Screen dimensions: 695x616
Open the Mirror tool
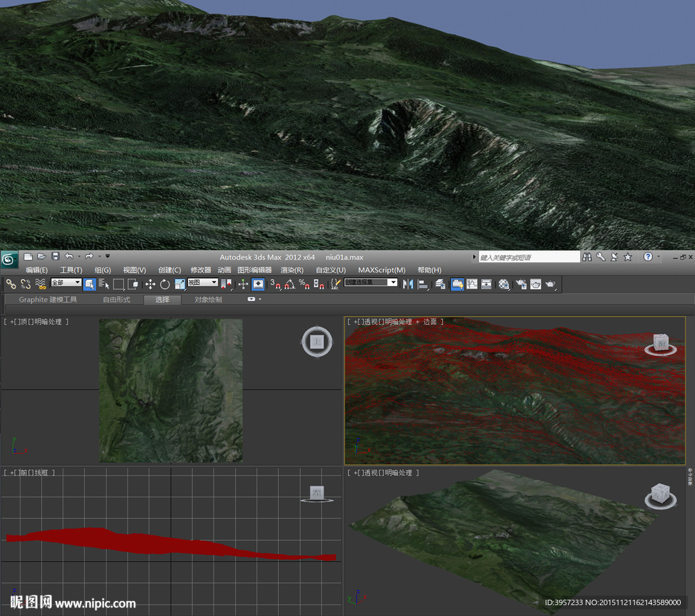coord(408,284)
